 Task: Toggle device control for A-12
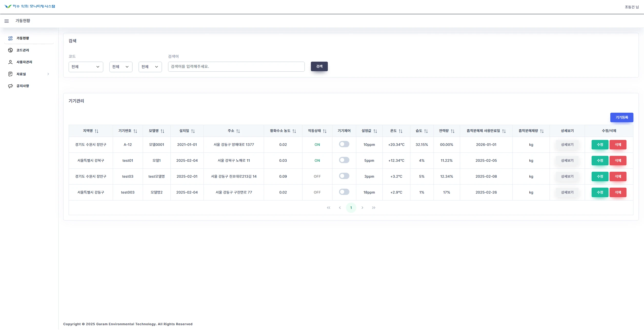pos(344,144)
